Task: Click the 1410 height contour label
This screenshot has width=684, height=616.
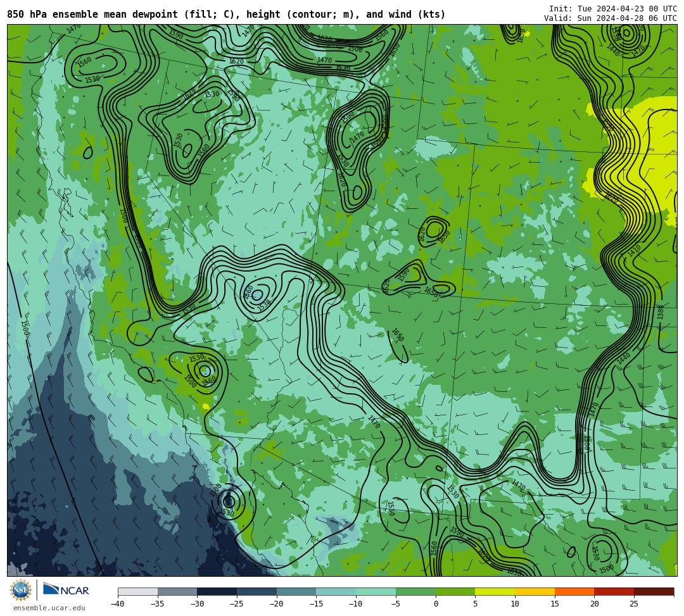Action: tap(634, 251)
